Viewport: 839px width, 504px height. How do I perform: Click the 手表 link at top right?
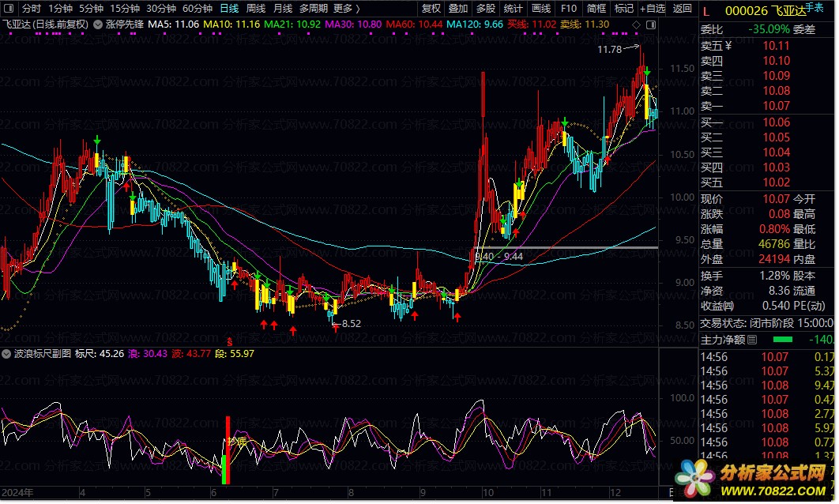pos(815,7)
